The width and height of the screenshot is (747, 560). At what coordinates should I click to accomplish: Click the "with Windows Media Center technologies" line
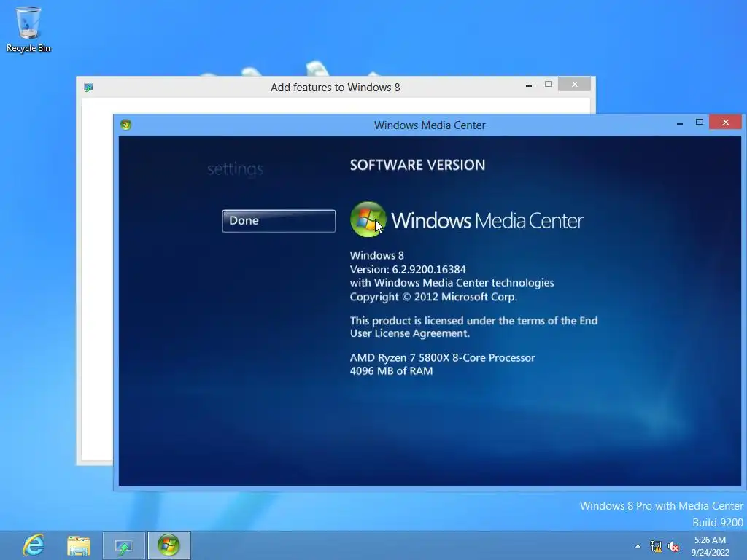tap(452, 283)
